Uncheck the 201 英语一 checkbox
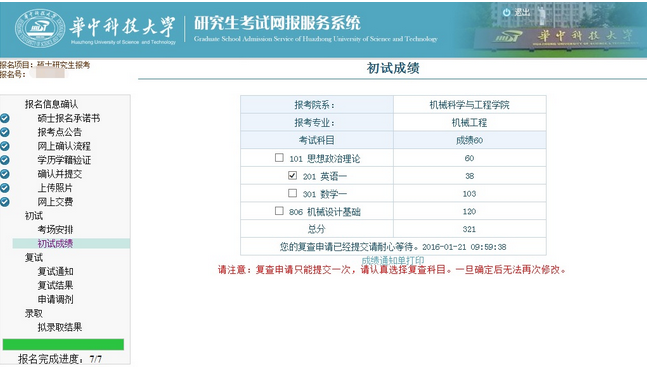Viewport: 647px width, 367px height. [x=293, y=175]
